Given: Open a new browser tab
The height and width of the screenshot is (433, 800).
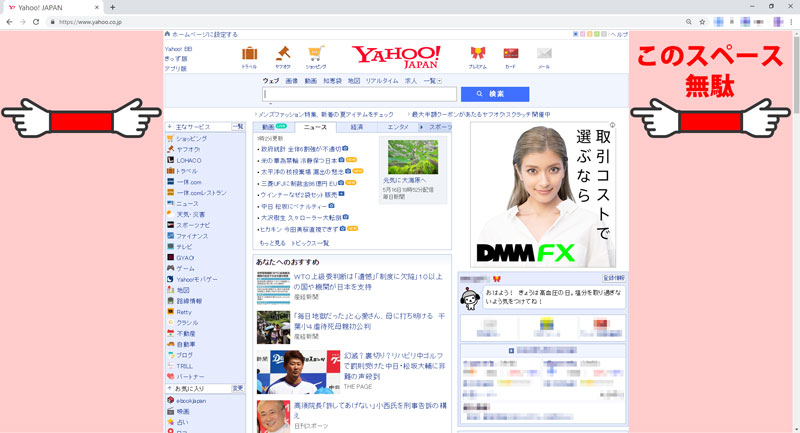Looking at the screenshot, I should coord(112,7).
